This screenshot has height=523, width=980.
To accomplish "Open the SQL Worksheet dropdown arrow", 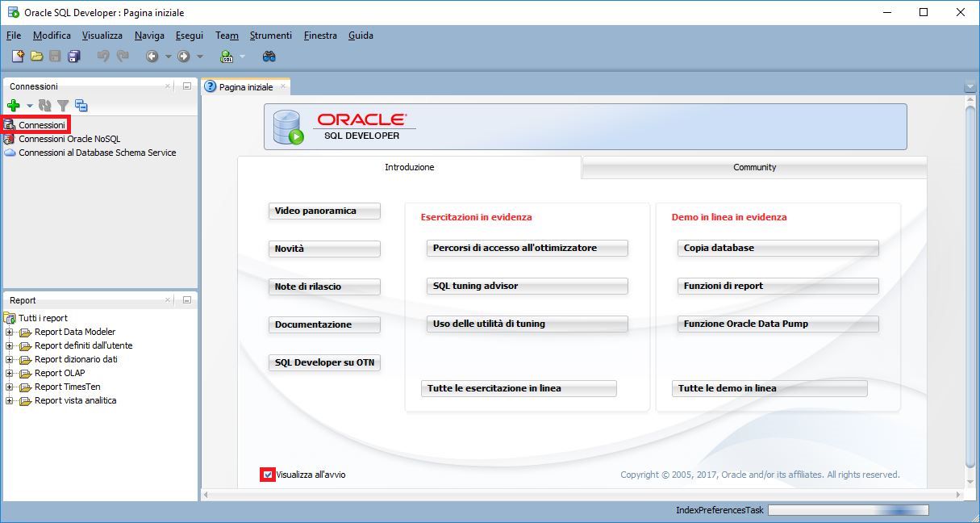I will [242, 56].
